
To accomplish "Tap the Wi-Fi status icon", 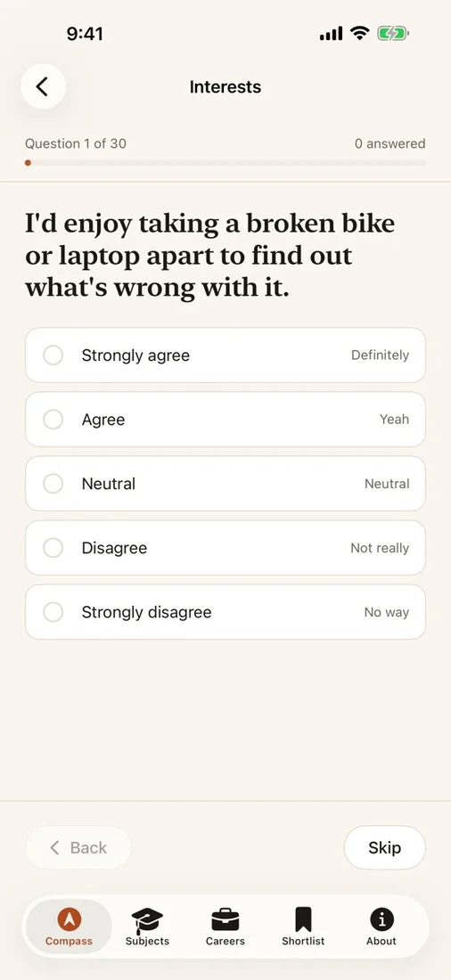I will (360, 33).
